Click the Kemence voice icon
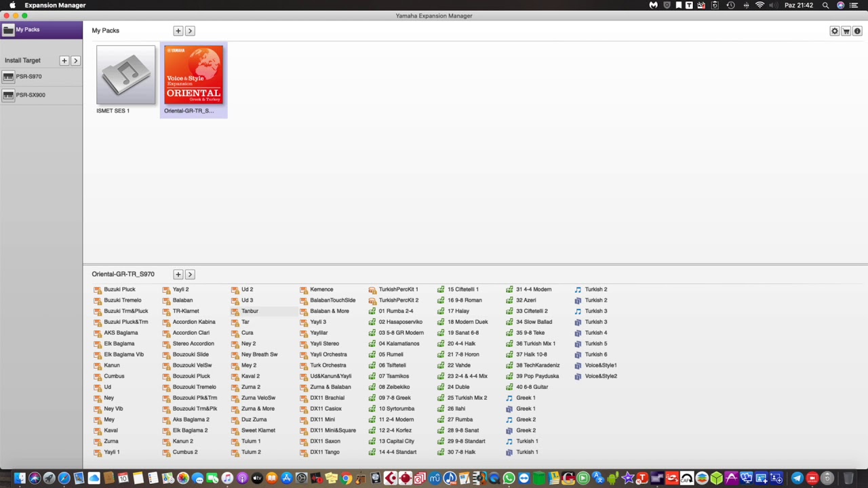Viewport: 868px width, 488px height. click(304, 289)
